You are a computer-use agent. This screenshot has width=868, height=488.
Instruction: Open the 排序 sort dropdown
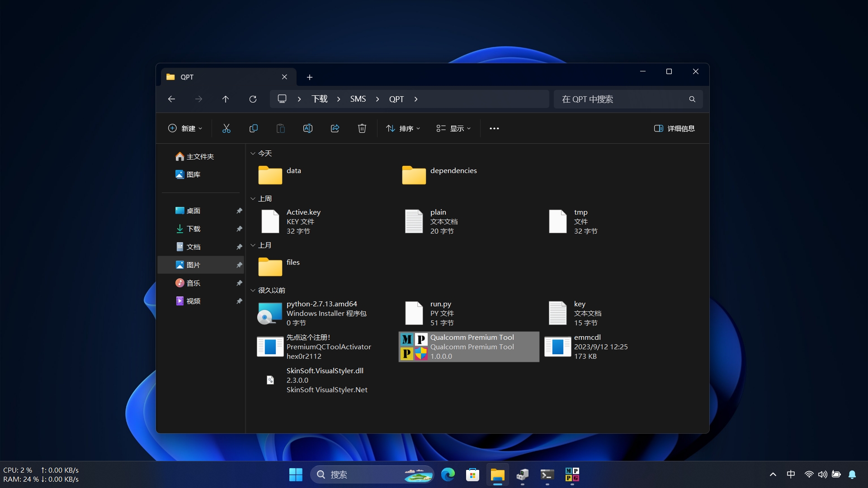pos(403,129)
